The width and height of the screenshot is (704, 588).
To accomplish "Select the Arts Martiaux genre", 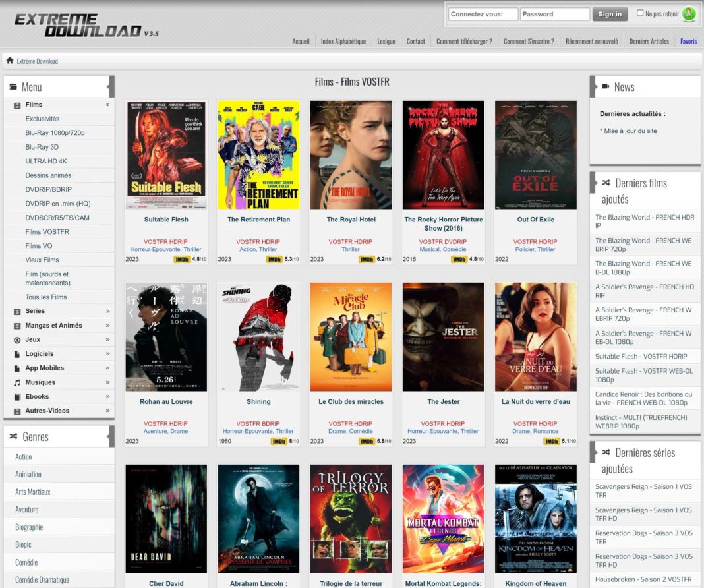I will pos(33,492).
